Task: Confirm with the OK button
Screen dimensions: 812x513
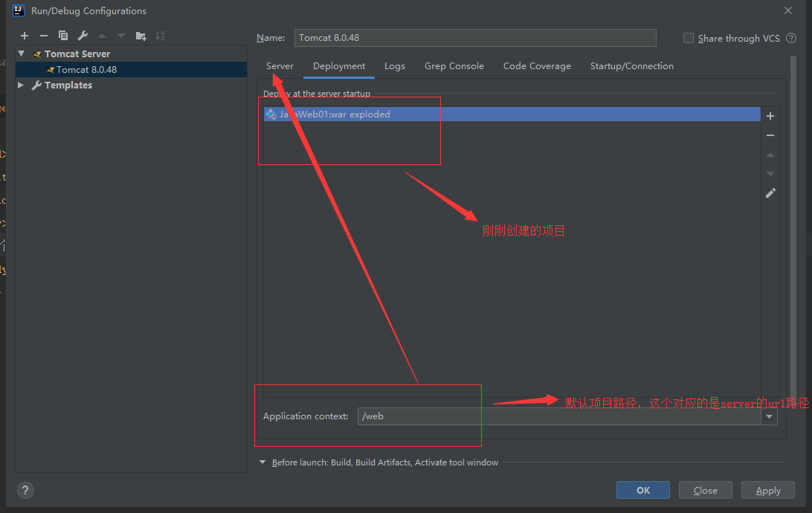Action: point(642,490)
